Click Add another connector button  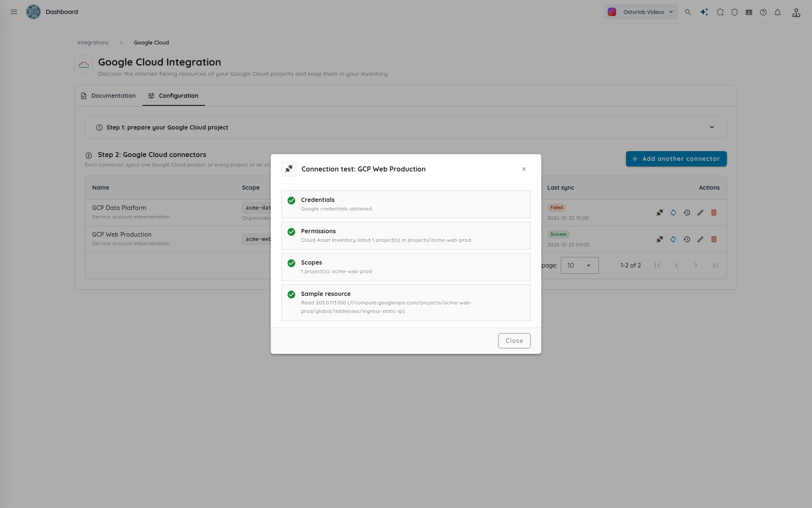coord(676,159)
